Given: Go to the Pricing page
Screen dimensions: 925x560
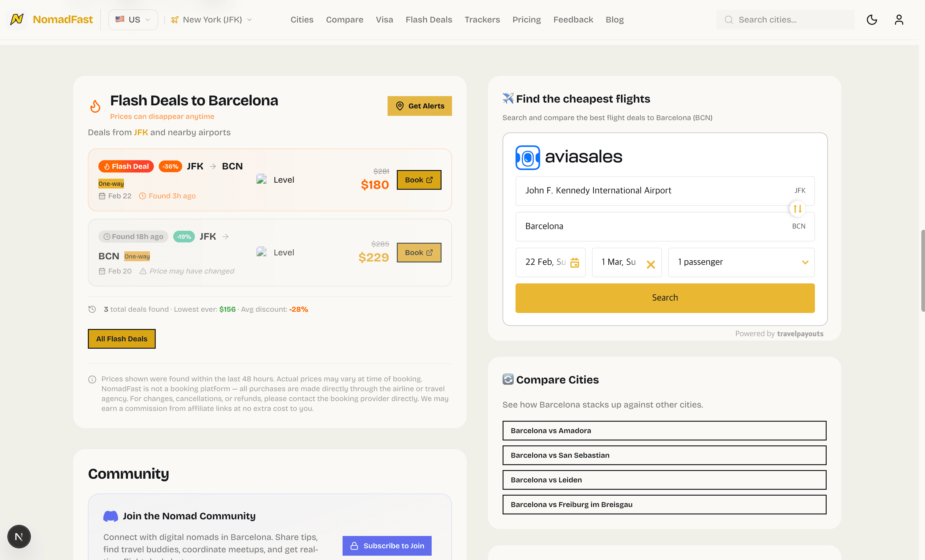Looking at the screenshot, I should (x=526, y=19).
